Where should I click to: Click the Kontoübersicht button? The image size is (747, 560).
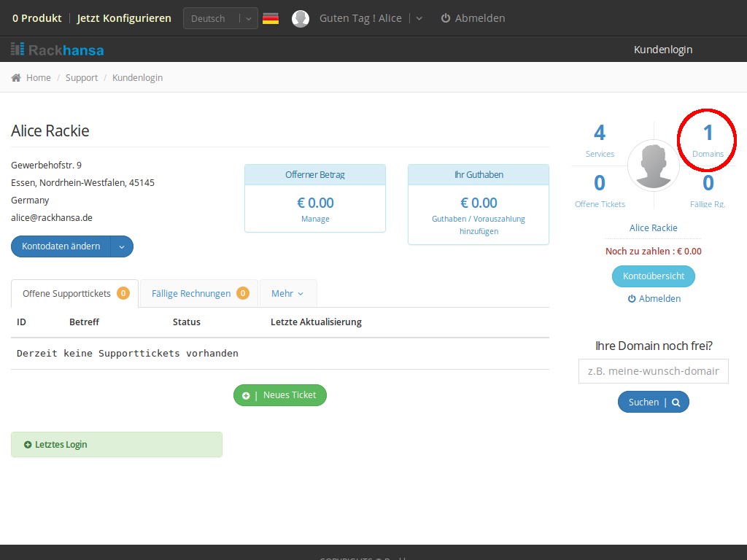(x=653, y=276)
